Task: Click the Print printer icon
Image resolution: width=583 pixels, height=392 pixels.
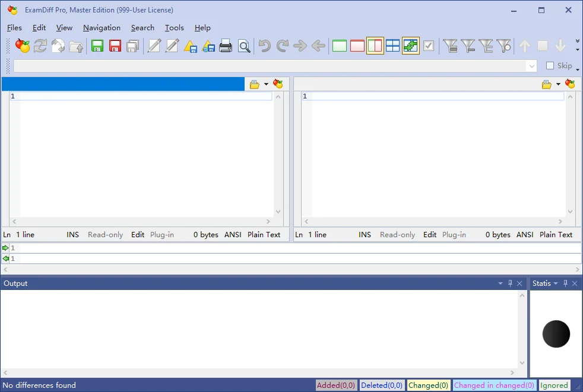Action: 226,46
